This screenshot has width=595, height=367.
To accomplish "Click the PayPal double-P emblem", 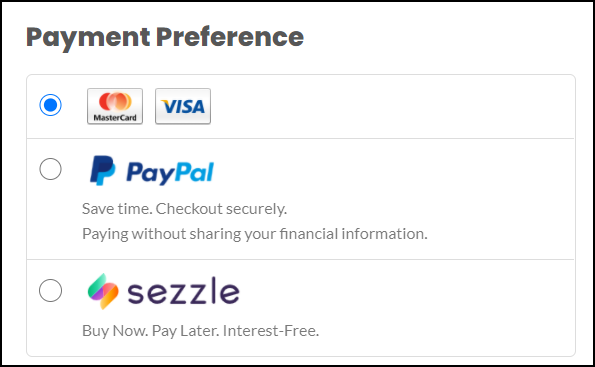I will [x=102, y=170].
